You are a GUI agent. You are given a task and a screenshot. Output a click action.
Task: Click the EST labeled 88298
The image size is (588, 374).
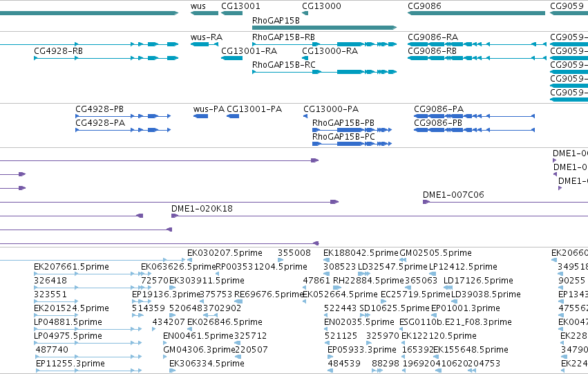[x=386, y=364]
